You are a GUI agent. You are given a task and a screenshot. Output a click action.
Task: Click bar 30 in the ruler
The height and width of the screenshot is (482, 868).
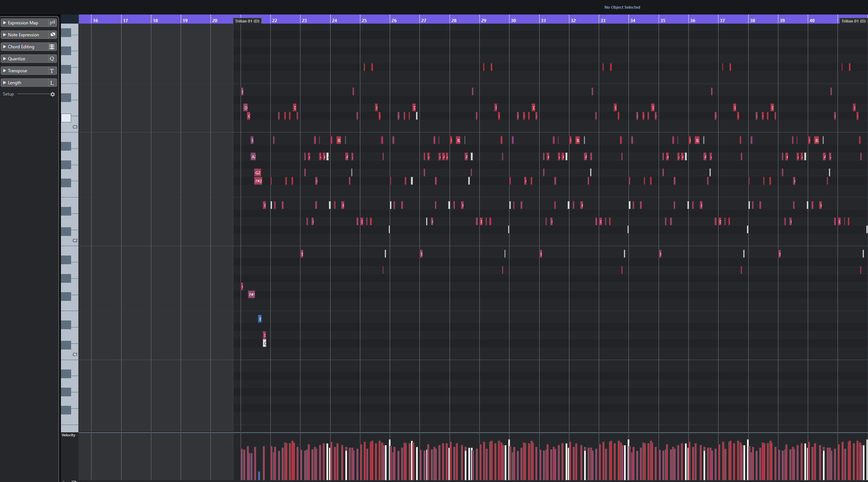[x=513, y=20]
